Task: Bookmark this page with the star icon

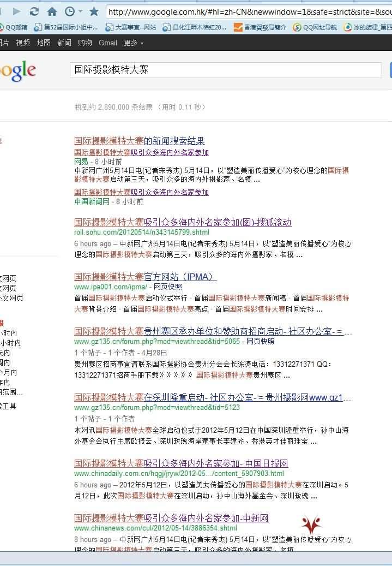Action: click(94, 11)
